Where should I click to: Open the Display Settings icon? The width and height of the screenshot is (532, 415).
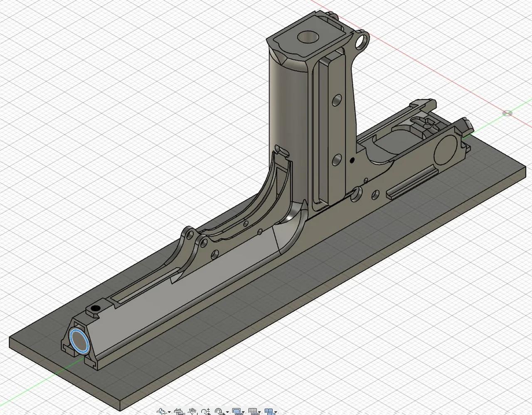[x=237, y=412]
